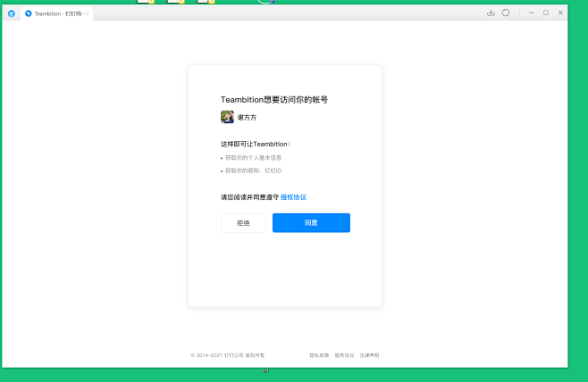Open the 授权协议 authorization agreement link
The height and width of the screenshot is (382, 588).
click(x=293, y=197)
